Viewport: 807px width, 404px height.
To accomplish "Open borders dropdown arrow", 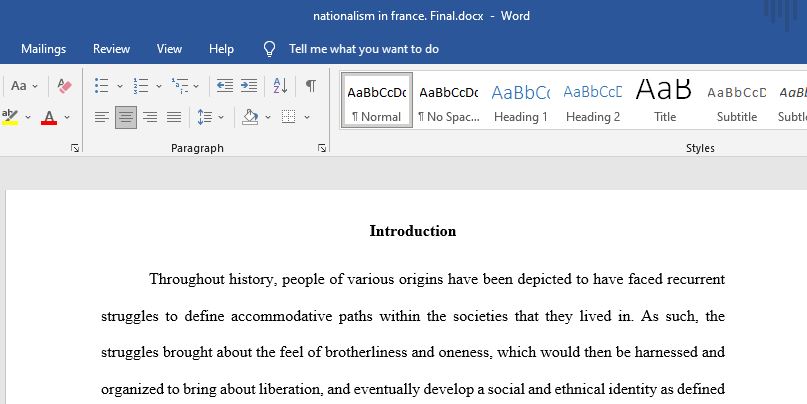I will 307,117.
